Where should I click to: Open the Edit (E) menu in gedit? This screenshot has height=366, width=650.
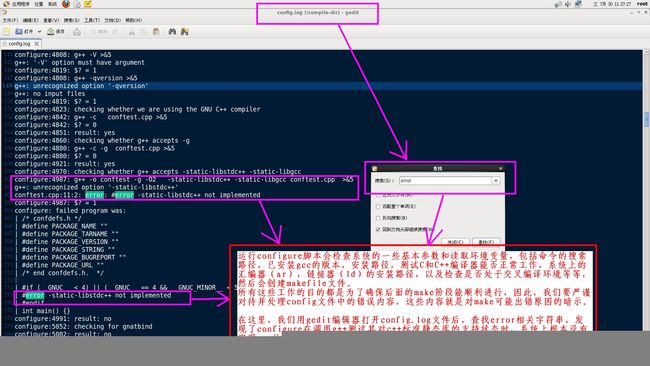tap(30, 20)
